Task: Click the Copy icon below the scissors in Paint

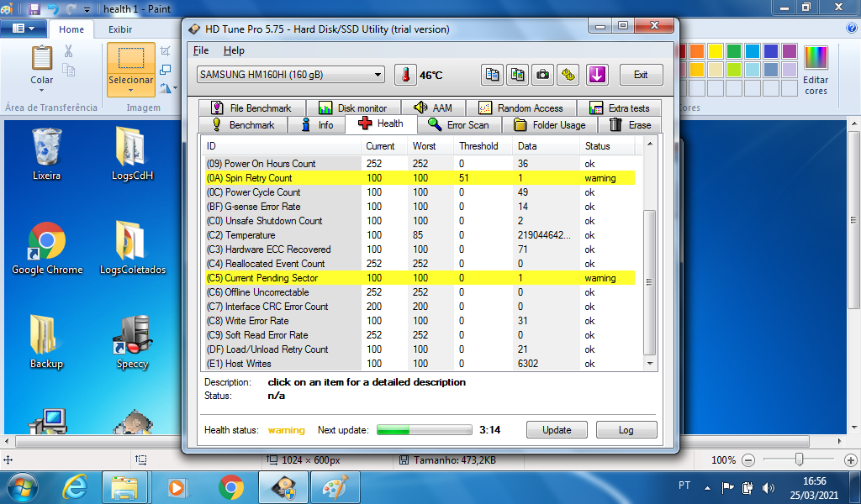Action: pyautogui.click(x=68, y=70)
